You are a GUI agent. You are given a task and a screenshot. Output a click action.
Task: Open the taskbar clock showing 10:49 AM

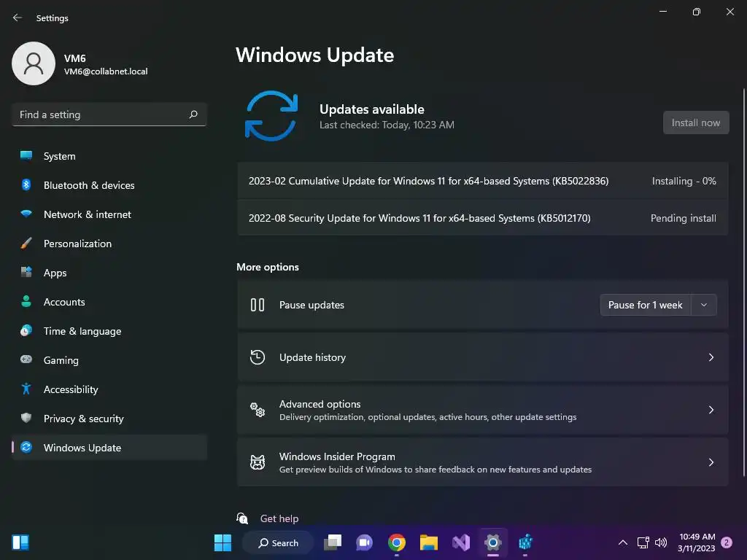(697, 542)
